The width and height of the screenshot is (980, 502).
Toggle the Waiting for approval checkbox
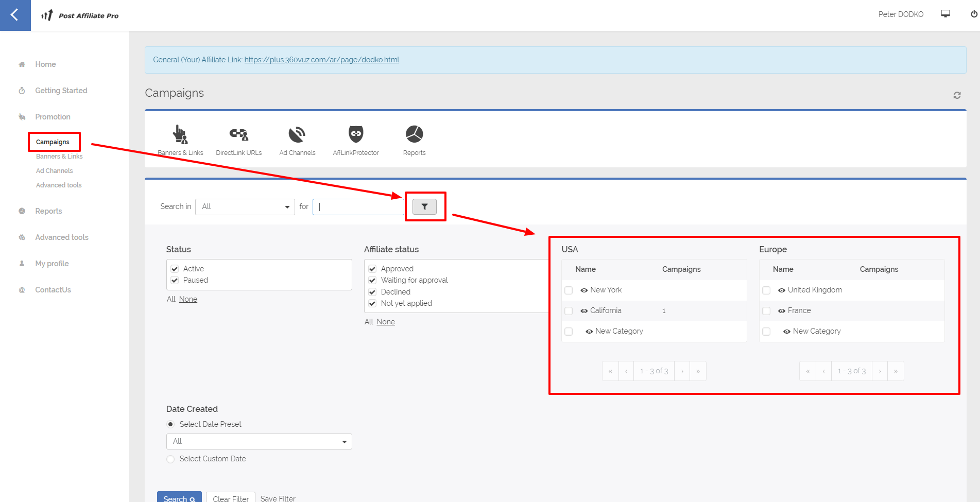click(x=372, y=280)
